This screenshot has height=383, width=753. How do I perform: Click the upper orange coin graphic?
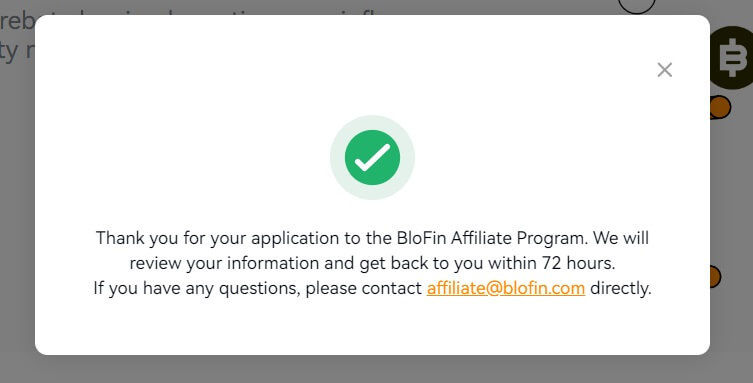coord(720,108)
